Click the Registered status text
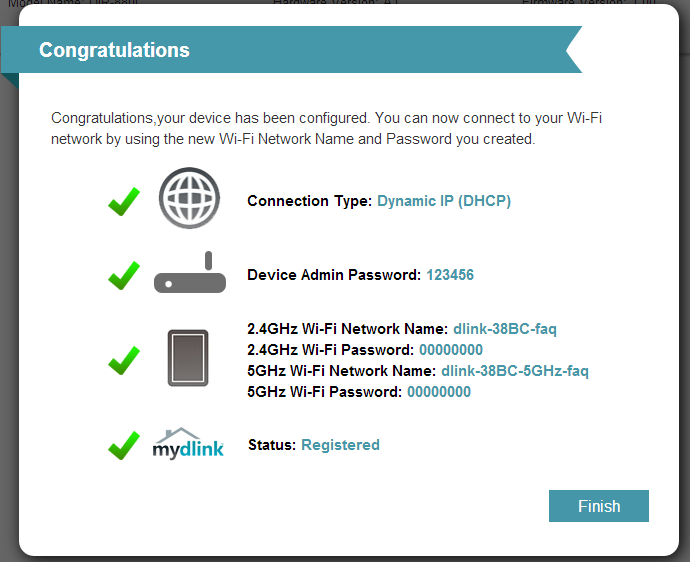This screenshot has width=690, height=562. [x=340, y=445]
